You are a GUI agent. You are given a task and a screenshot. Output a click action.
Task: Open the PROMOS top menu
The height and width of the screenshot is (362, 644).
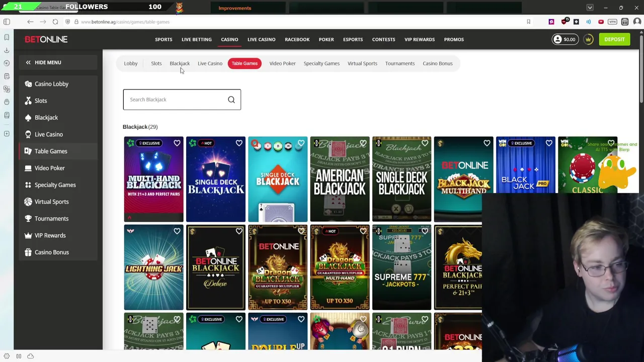coord(454,39)
